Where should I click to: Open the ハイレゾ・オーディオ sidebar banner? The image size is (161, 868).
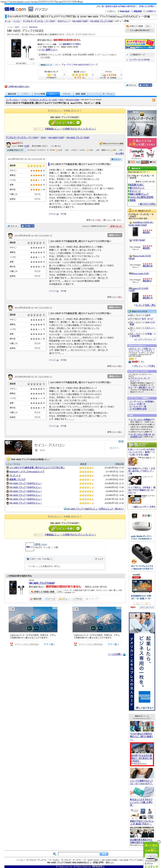pyautogui.click(x=142, y=123)
